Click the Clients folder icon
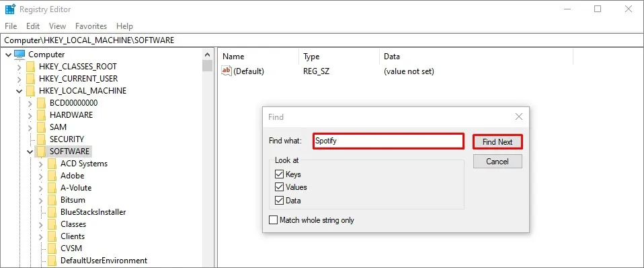644x268 pixels. [x=52, y=236]
